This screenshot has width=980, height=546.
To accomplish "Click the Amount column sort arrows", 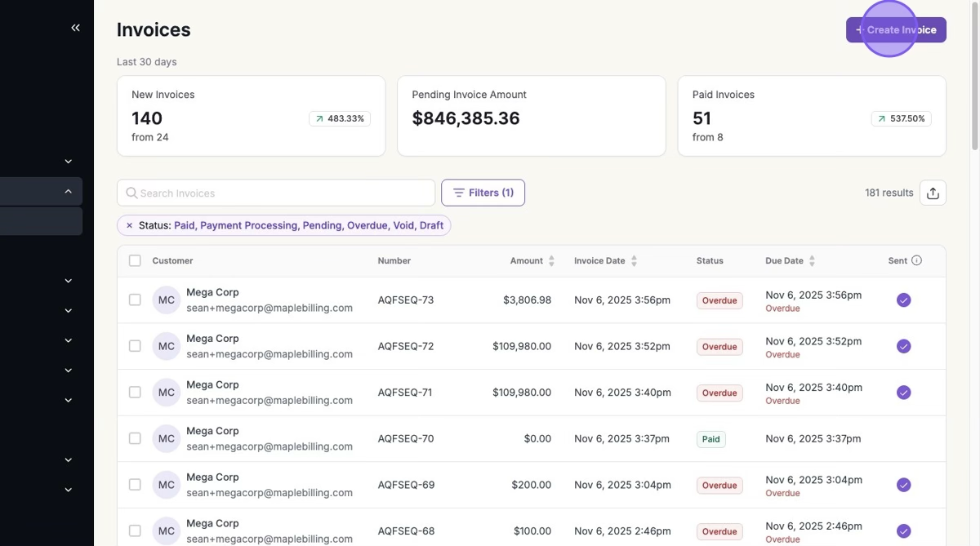I will coord(551,261).
